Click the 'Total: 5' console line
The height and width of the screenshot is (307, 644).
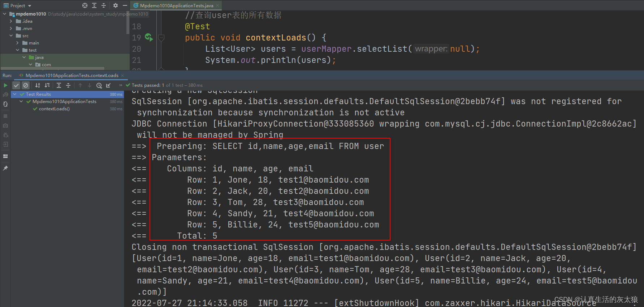197,236
